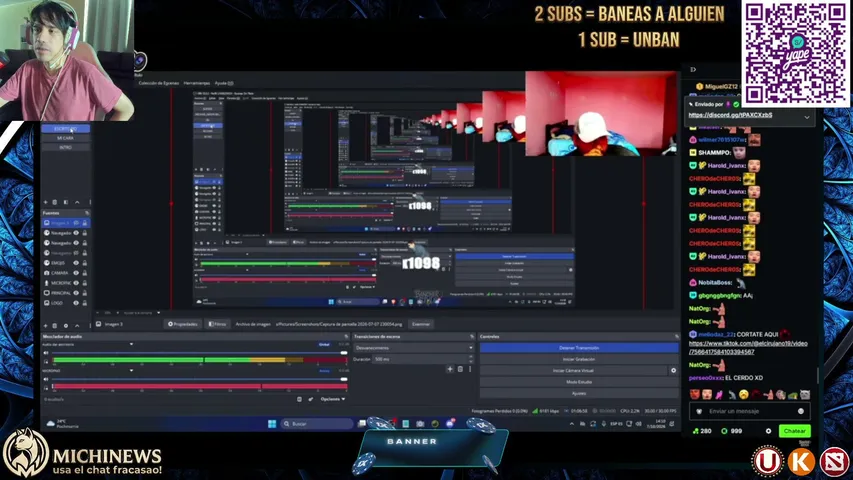Screen dimensions: 853x480
Task: Collapse the chat panel with the top arrow icon
Action: point(693,70)
